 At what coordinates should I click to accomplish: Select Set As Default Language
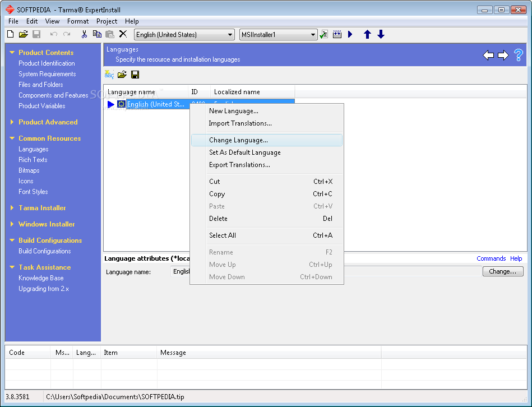(x=267, y=152)
